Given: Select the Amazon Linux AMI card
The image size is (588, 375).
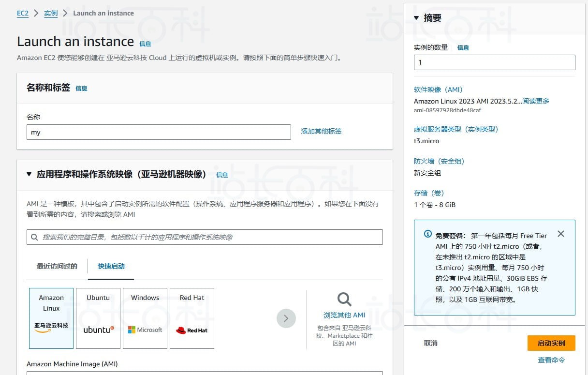Looking at the screenshot, I should tap(51, 318).
